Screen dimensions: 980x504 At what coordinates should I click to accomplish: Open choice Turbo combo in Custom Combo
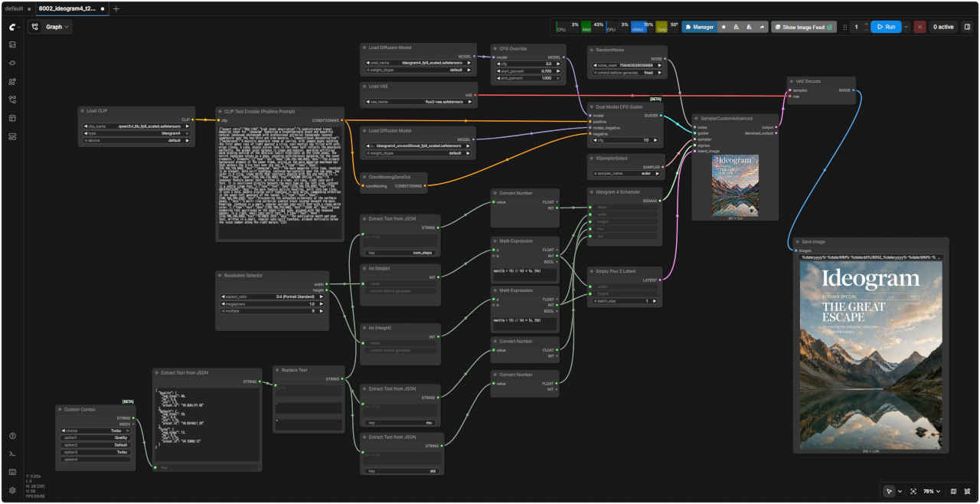tap(96, 430)
